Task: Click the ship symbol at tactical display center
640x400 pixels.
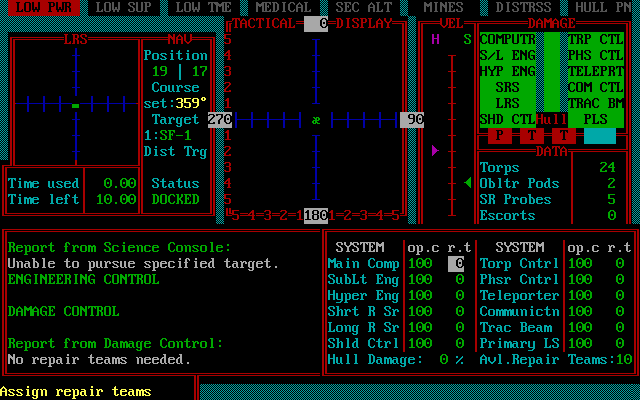Action: (x=316, y=120)
